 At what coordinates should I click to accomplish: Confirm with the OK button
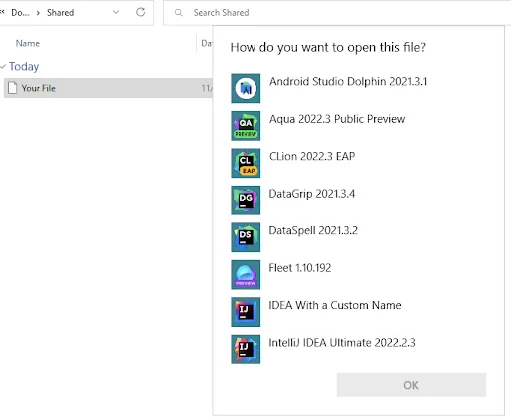[411, 385]
